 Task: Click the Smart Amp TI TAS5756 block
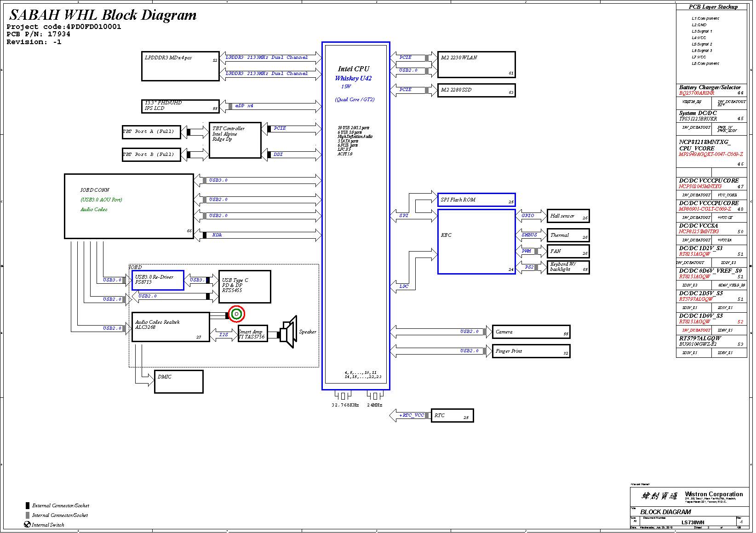click(252, 334)
